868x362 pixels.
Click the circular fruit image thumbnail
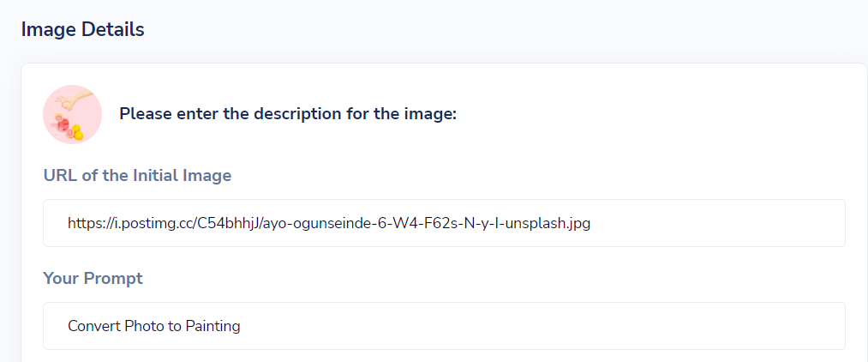coord(73,115)
